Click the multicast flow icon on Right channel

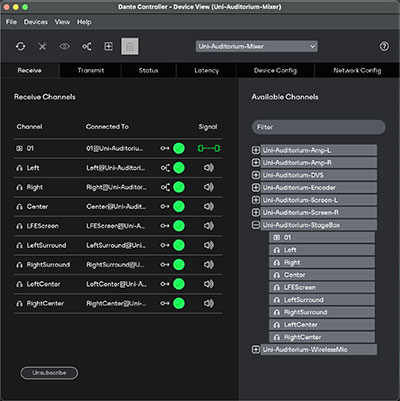point(165,187)
